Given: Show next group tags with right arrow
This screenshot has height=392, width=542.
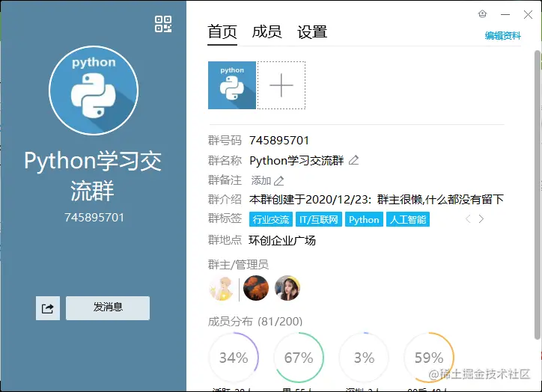Looking at the screenshot, I should [x=481, y=219].
